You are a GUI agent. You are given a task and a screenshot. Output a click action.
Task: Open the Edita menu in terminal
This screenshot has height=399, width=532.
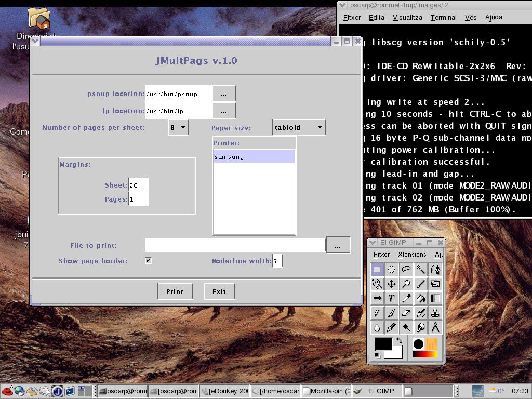tap(377, 17)
